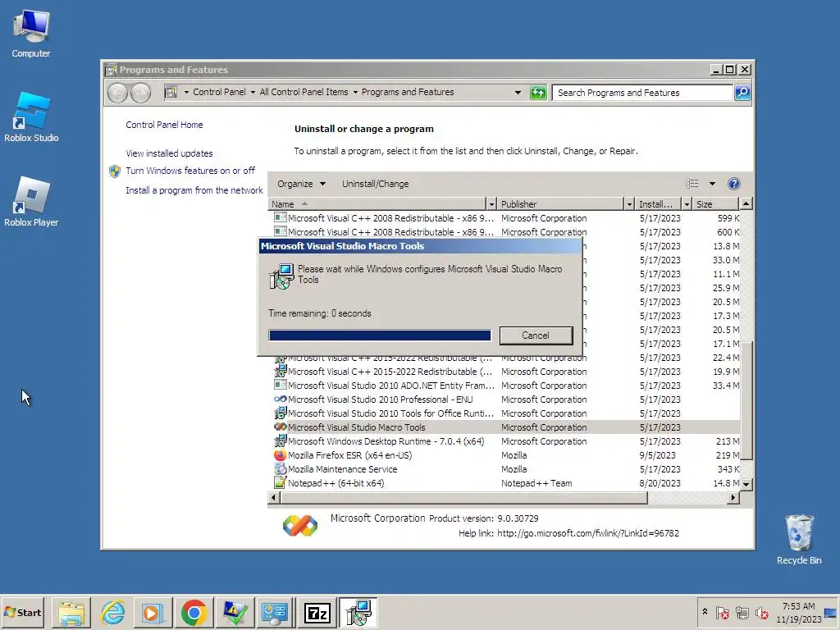Click the horizontal scrollbar right arrow

click(x=733, y=498)
